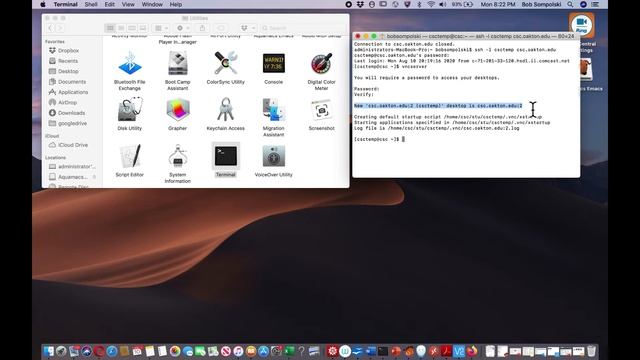Image resolution: width=640 pixels, height=360 pixels.
Task: Open the Help menu
Action: [176, 4]
